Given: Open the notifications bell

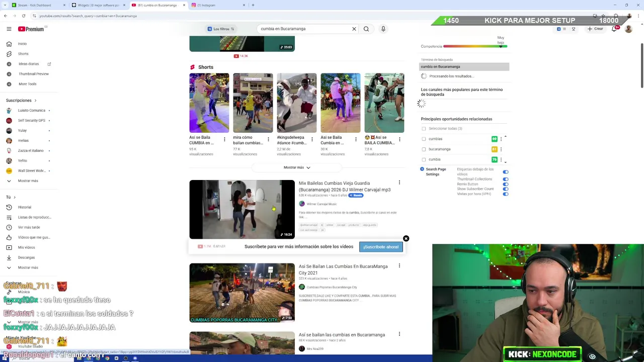Looking at the screenshot, I should [614, 29].
